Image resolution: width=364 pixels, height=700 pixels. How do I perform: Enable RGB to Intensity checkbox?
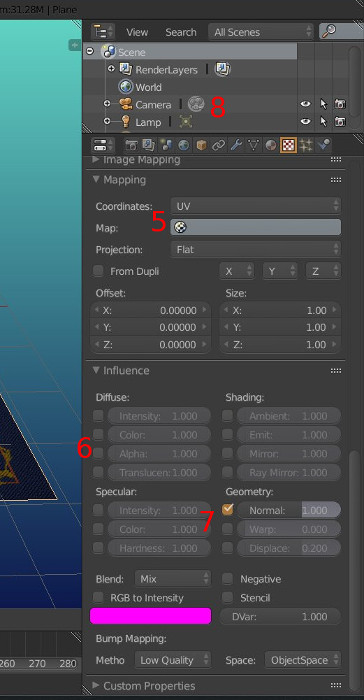click(98, 597)
